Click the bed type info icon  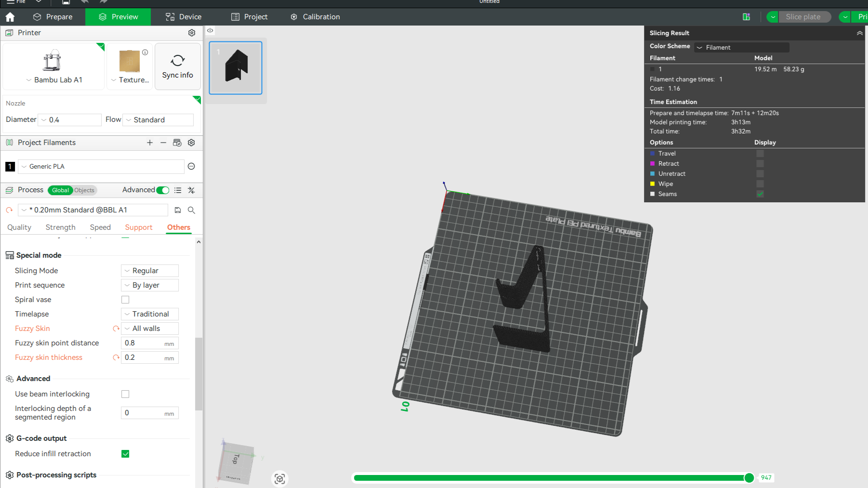coord(145,52)
